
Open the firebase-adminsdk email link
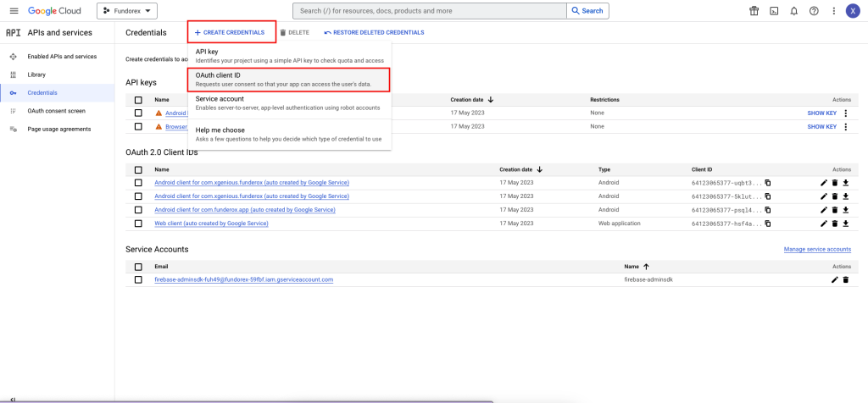(x=243, y=279)
